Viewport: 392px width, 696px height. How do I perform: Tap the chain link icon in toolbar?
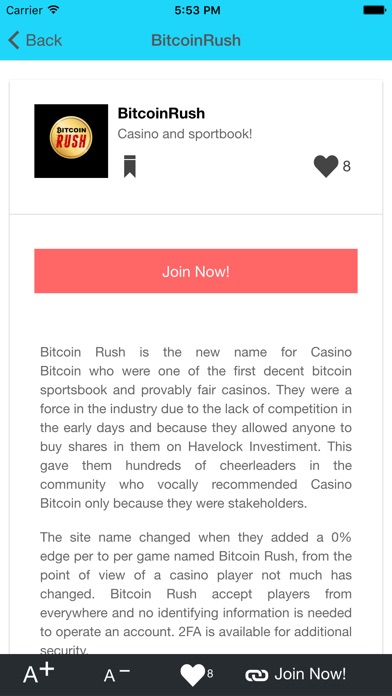click(257, 675)
